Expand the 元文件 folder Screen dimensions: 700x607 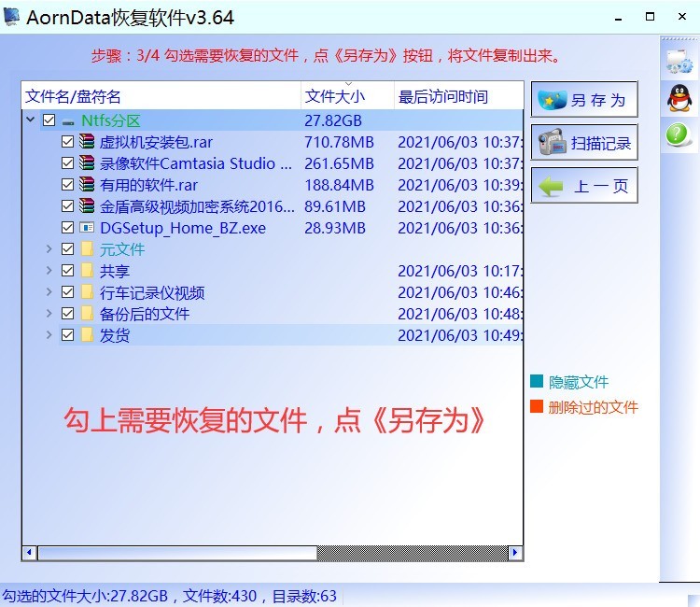click(x=49, y=249)
